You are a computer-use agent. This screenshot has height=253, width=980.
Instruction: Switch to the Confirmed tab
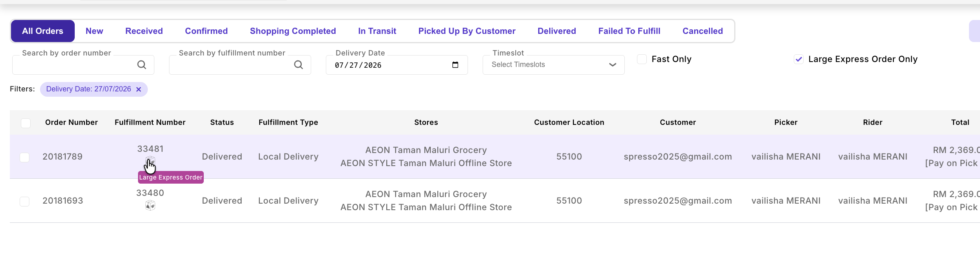(x=206, y=31)
